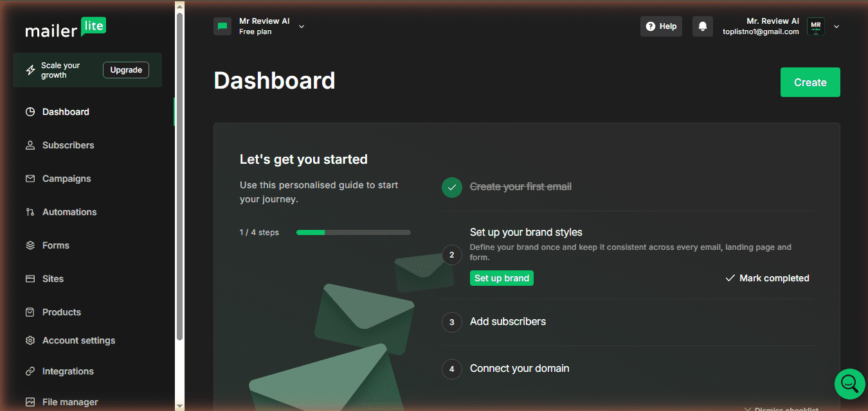Click the toplistno1@gmail.com email text
Viewport: 868px width, 411px height.
click(761, 31)
